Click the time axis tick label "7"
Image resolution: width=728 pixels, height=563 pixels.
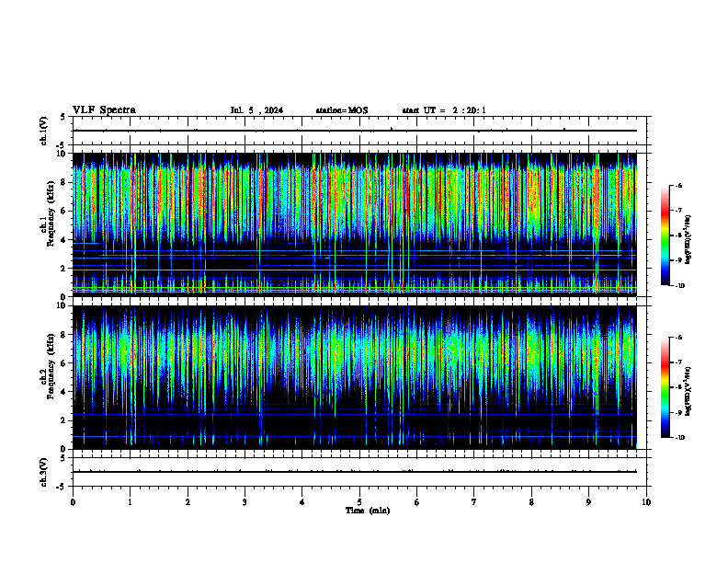coord(474,502)
